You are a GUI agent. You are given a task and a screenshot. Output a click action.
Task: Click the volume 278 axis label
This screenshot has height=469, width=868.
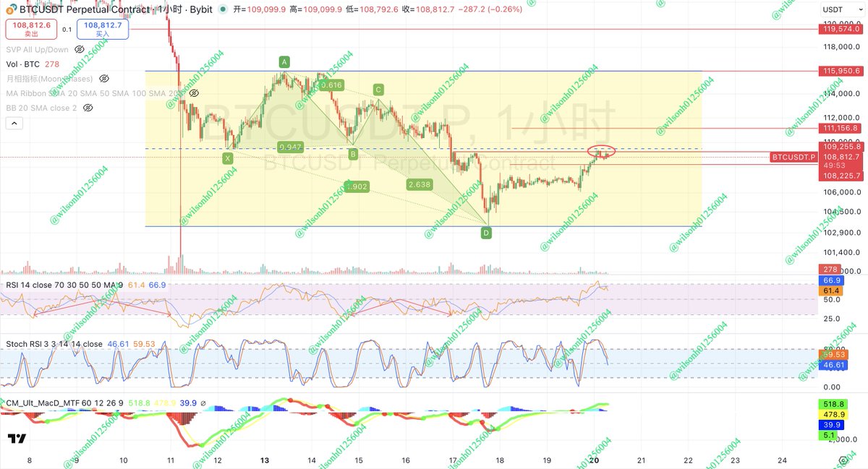point(830,269)
